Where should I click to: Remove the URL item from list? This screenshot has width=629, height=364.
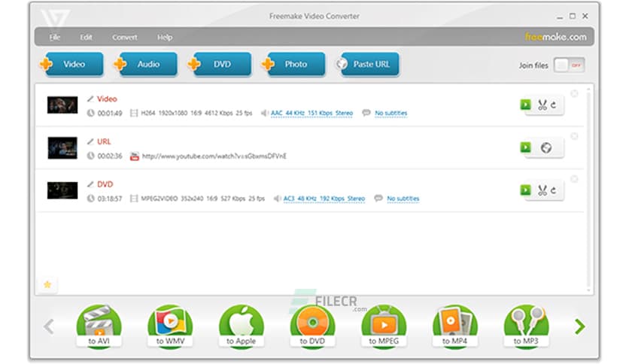pyautogui.click(x=574, y=136)
